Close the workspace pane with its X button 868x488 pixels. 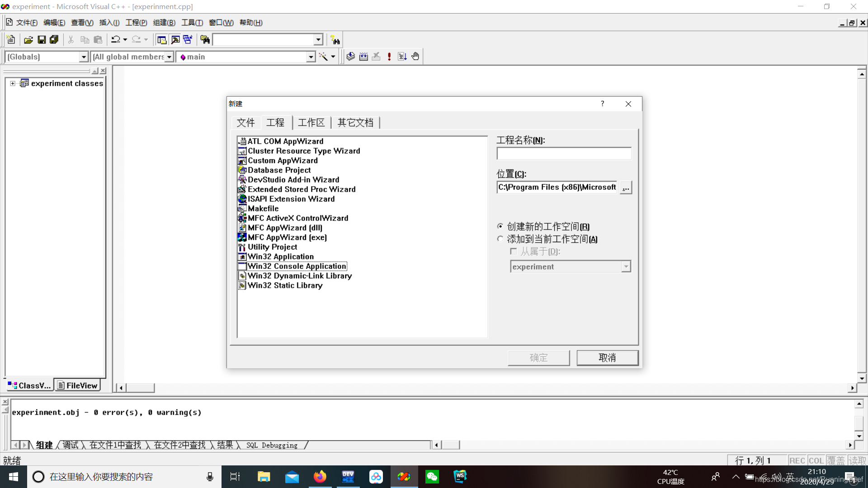[104, 71]
